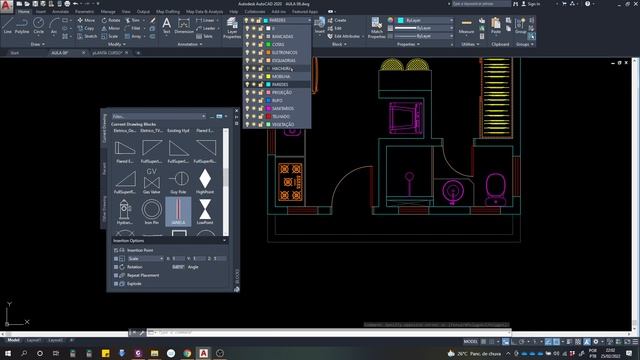Click Create block in Block panel
The width and height of the screenshot is (640, 360).
pyautogui.click(x=337, y=20)
